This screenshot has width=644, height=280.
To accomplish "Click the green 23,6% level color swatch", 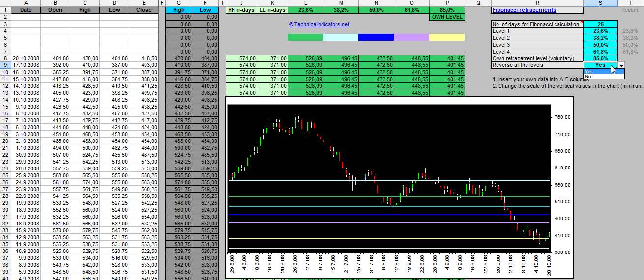I will [305, 37].
